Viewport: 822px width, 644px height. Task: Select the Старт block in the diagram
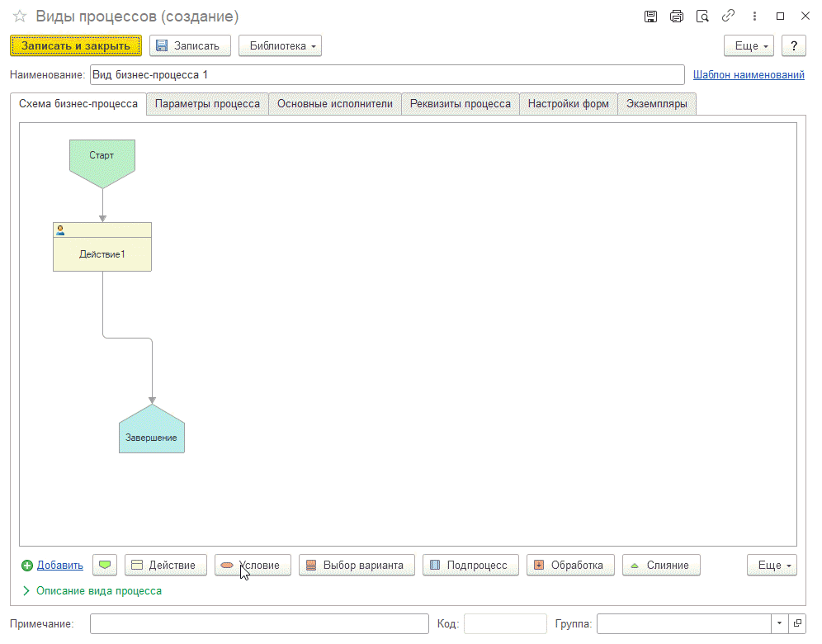tap(102, 163)
